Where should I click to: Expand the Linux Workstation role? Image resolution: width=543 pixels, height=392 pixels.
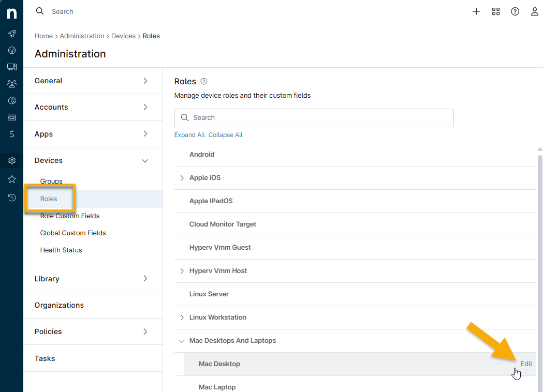pyautogui.click(x=182, y=318)
